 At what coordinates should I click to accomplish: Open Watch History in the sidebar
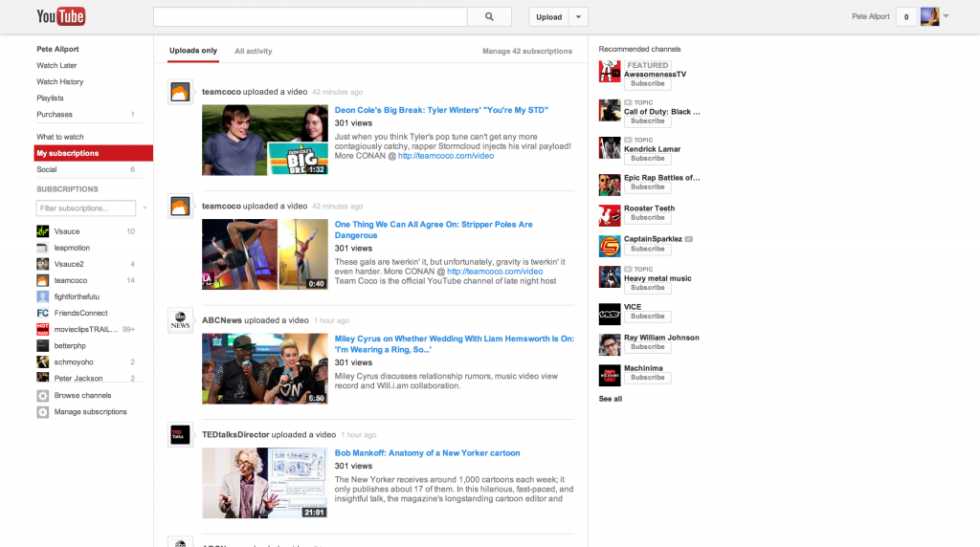click(x=59, y=82)
